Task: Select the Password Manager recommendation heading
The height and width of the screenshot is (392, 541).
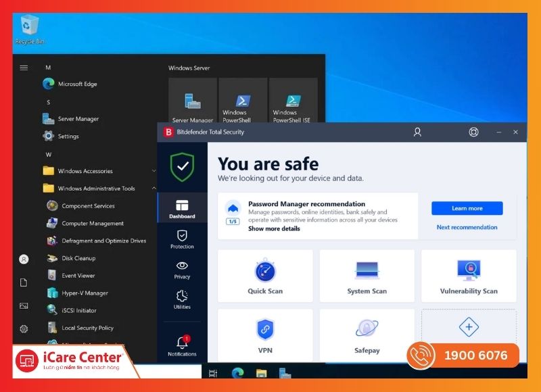Action: tap(307, 203)
